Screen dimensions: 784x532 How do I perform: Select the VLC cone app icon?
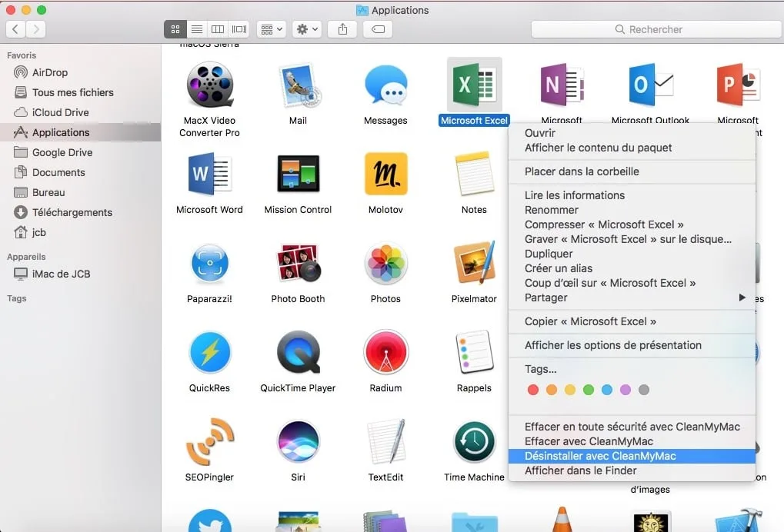(x=562, y=519)
